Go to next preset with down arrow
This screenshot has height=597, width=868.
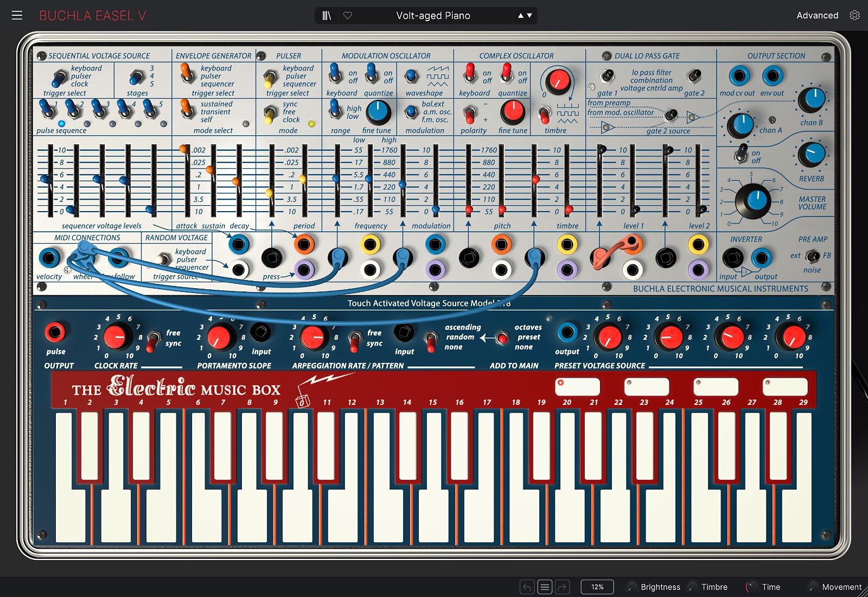point(529,15)
